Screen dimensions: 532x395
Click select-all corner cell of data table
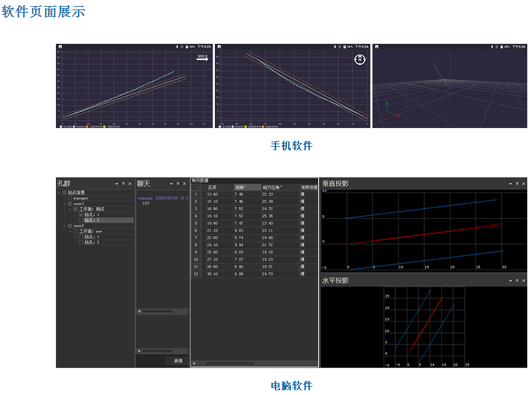pyautogui.click(x=196, y=187)
